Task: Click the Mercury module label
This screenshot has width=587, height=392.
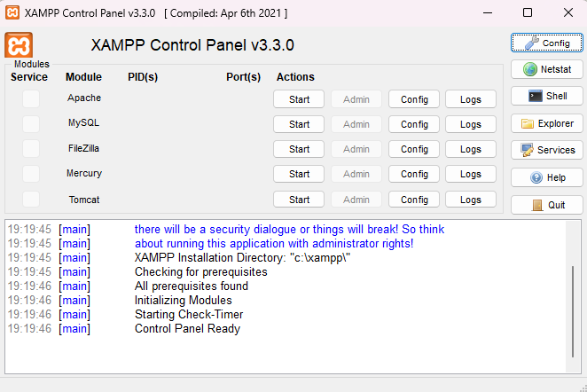Action: [84, 173]
